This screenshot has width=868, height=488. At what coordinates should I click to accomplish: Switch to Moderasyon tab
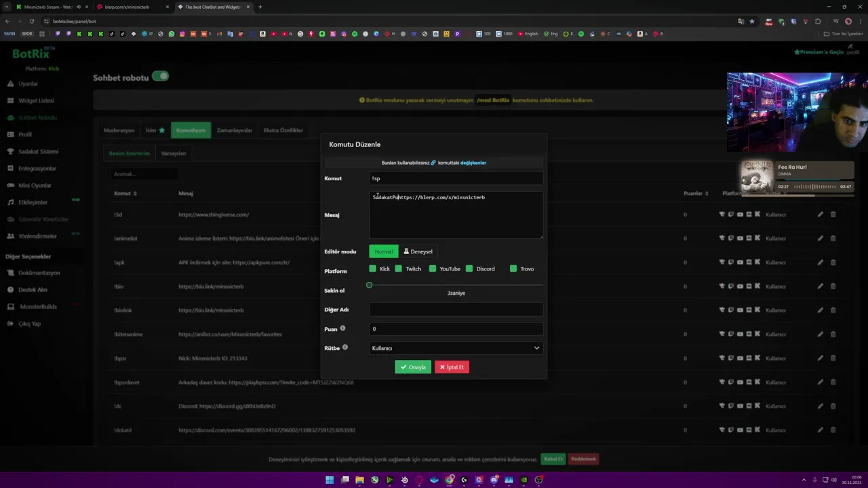119,130
